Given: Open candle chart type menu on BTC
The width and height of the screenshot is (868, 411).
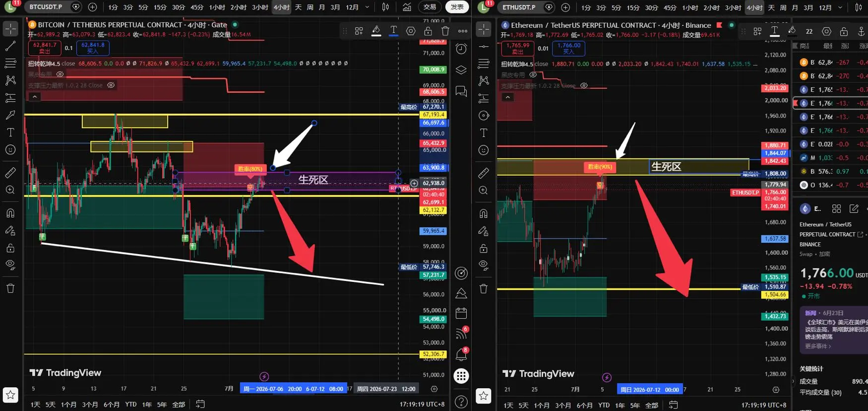Looking at the screenshot, I should (385, 7).
